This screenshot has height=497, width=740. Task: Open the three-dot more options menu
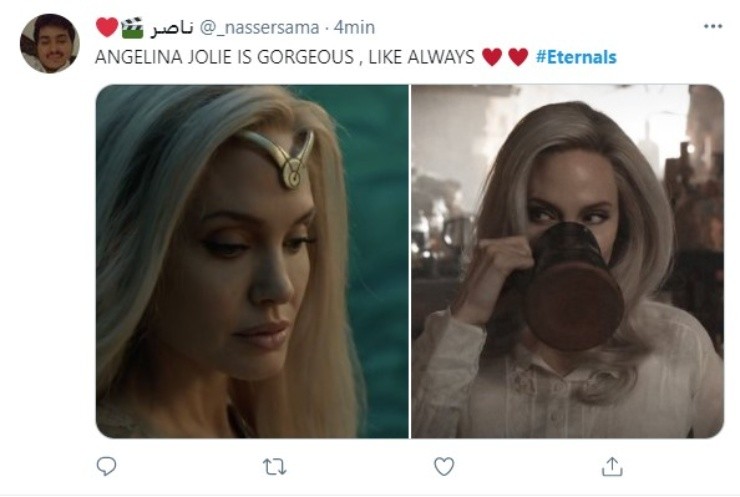tap(712, 27)
